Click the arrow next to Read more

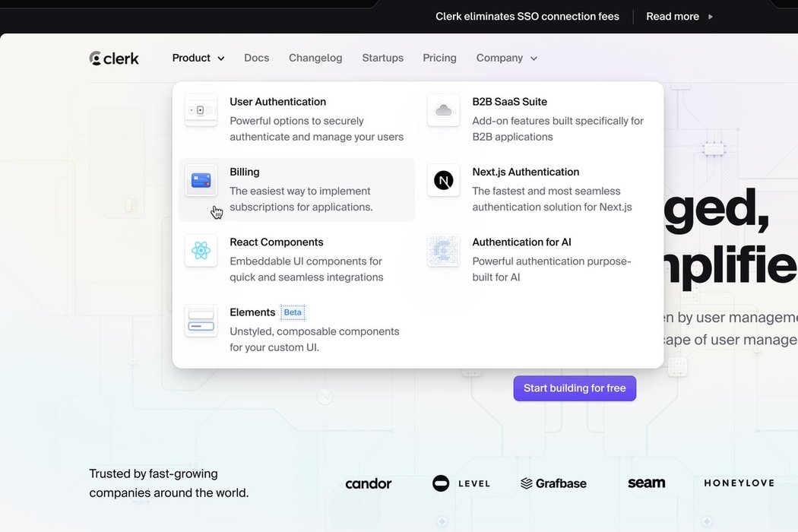(711, 17)
